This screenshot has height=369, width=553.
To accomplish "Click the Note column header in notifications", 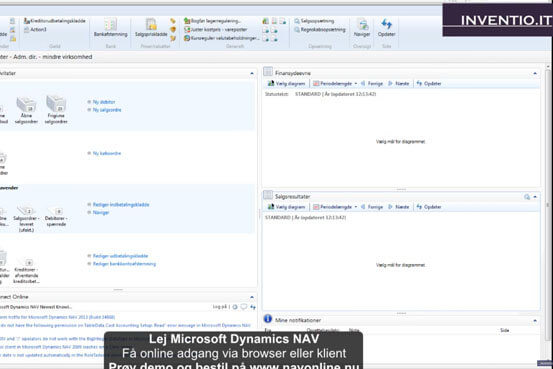I will pos(354,330).
